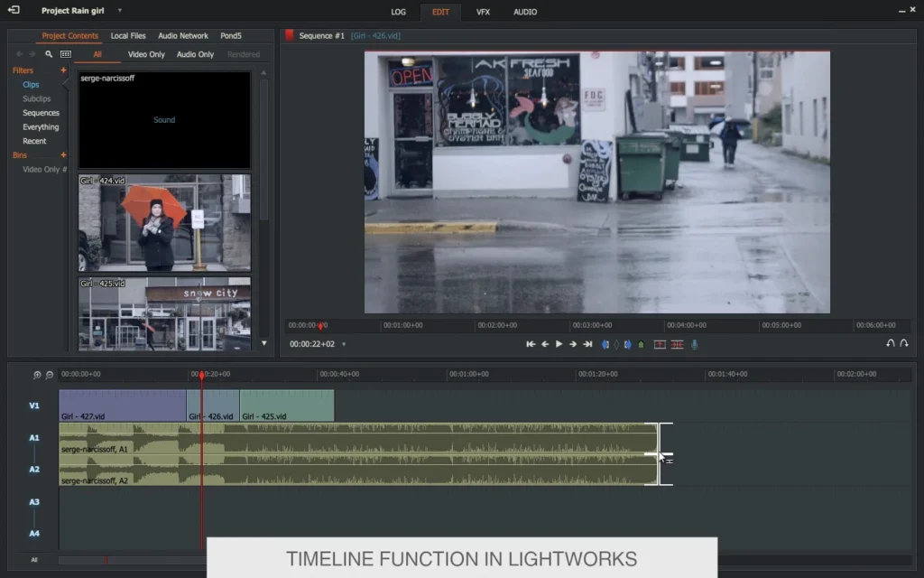Screen dimensions: 924x578
Task: Play the sequence
Action: click(559, 344)
